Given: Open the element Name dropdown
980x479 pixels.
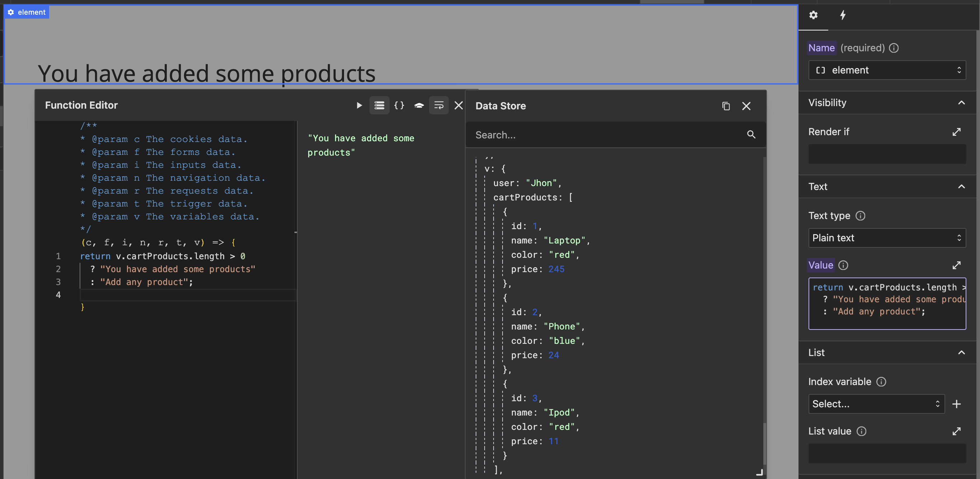Looking at the screenshot, I should coord(887,70).
